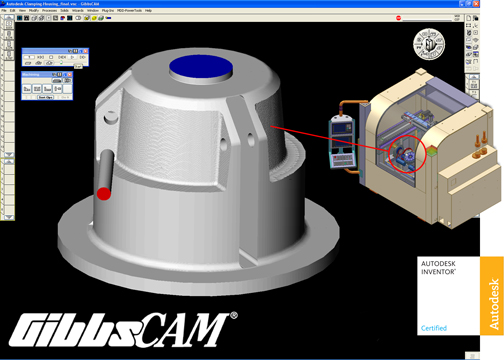Toggle the pause button on render palette title
This screenshot has height=360, width=504.
[75, 51]
